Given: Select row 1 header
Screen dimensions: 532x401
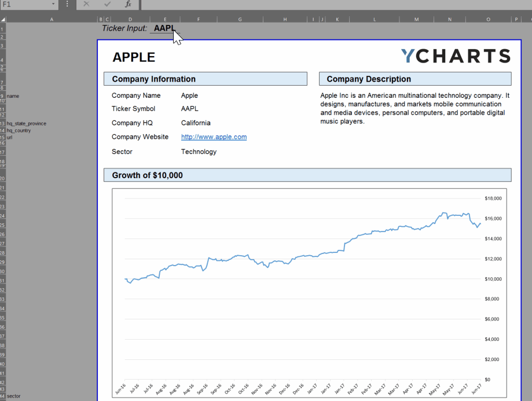Looking at the screenshot, I should tap(3, 29).
